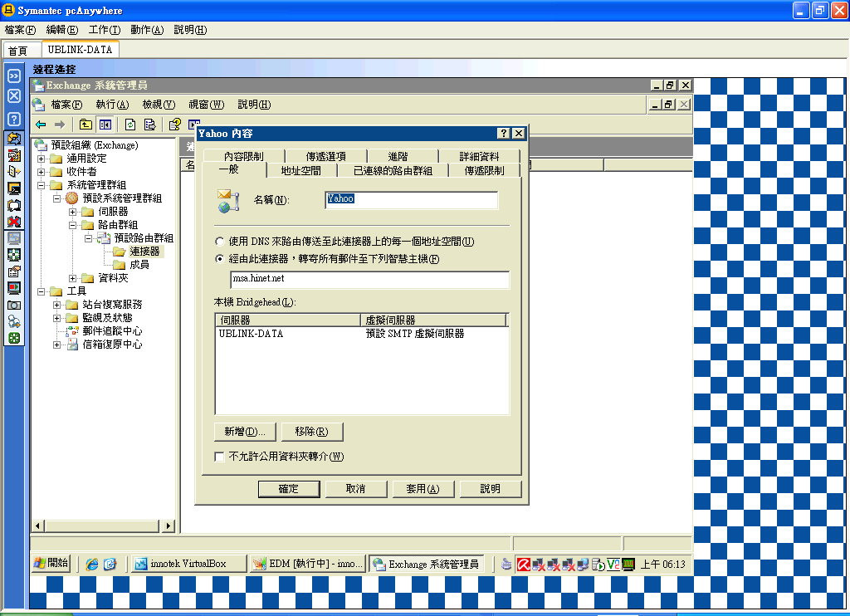The width and height of the screenshot is (850, 616).
Task: Click the 移除(R) button
Action: (312, 432)
